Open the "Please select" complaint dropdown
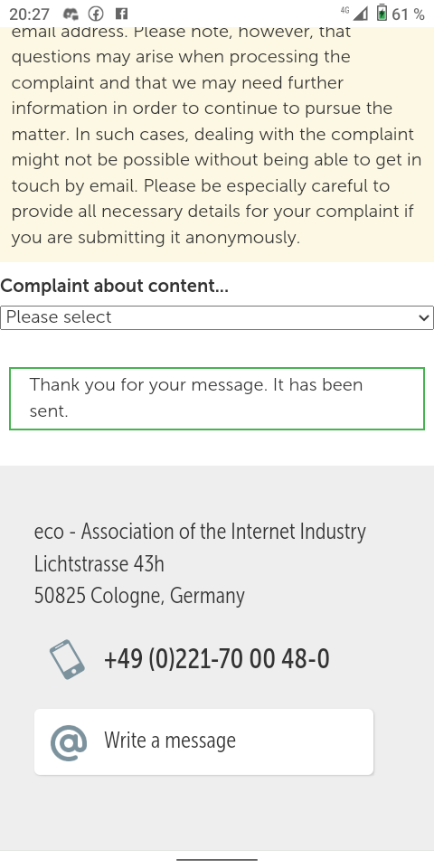This screenshot has width=434, height=868. coord(217,317)
